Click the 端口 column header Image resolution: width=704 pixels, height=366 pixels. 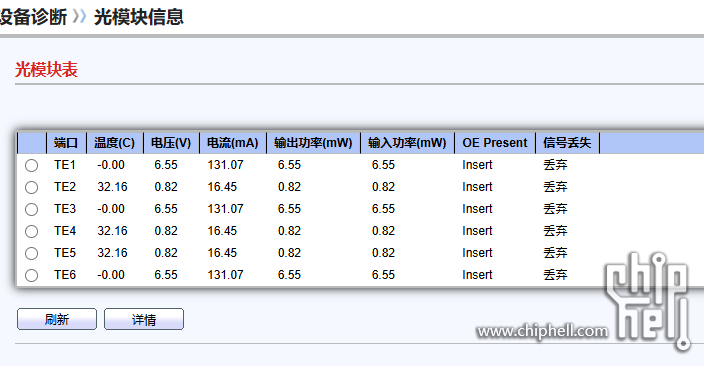66,143
